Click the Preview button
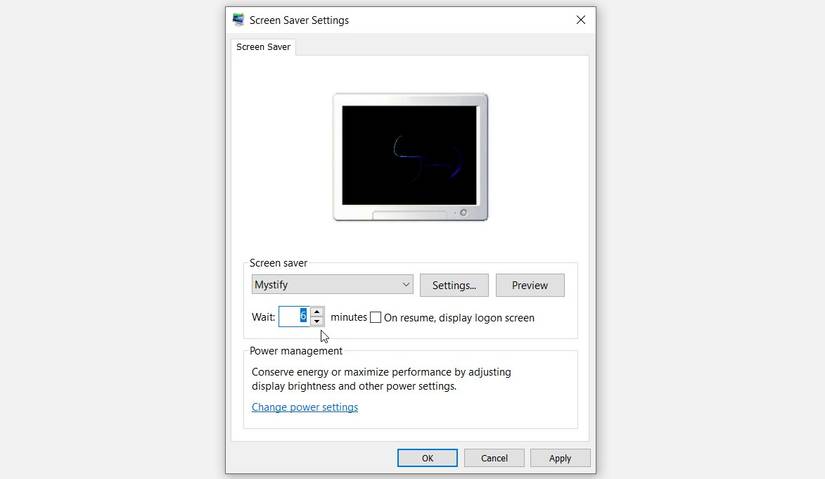The height and width of the screenshot is (479, 825). click(530, 285)
